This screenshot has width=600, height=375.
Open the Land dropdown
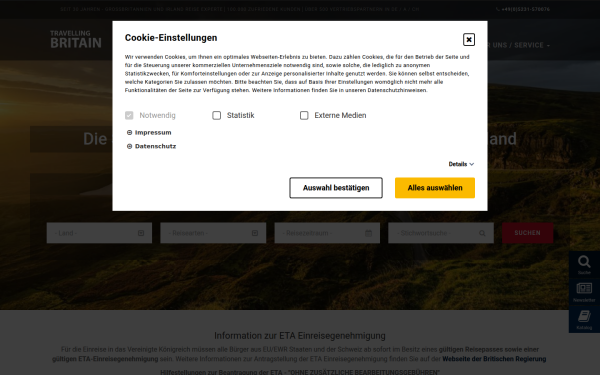click(99, 233)
